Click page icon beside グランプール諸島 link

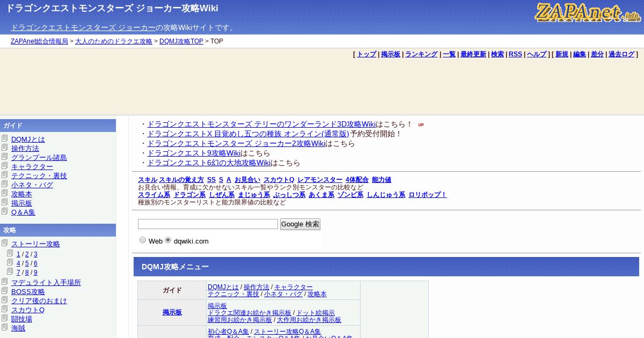(5, 157)
